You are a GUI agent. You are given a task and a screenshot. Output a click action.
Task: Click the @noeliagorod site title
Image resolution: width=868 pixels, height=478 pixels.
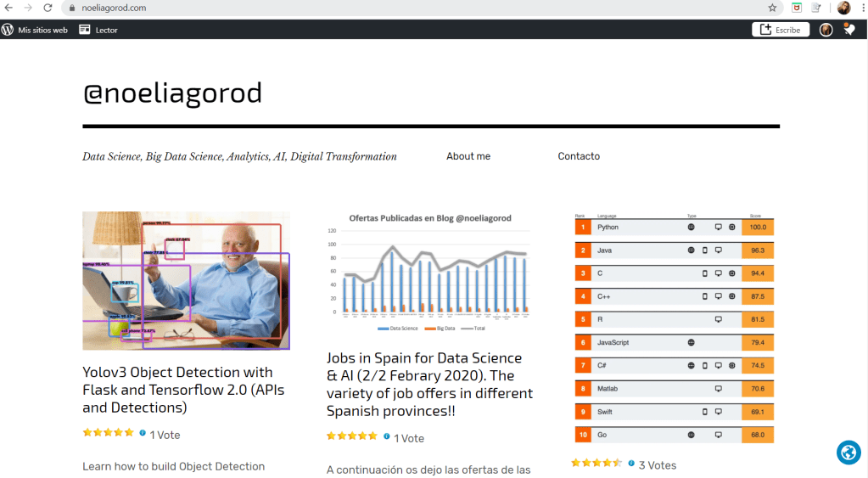172,93
